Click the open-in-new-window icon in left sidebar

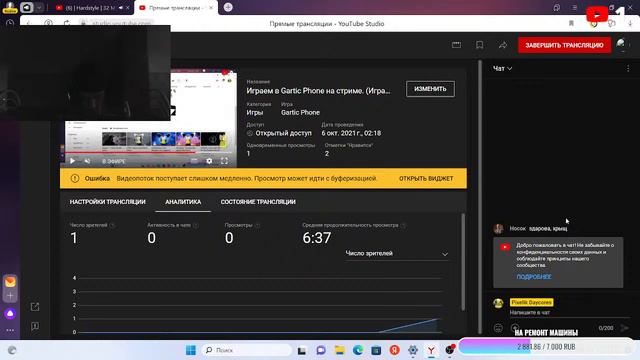(x=35, y=307)
